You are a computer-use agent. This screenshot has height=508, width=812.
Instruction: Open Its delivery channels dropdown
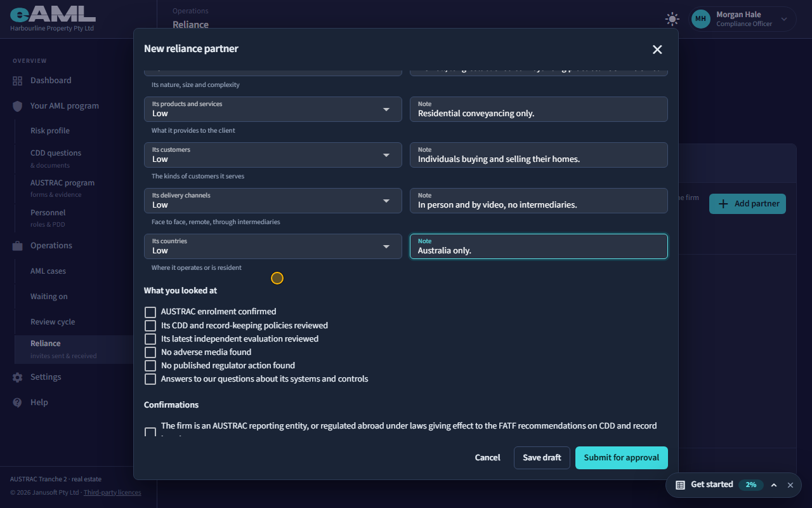(273, 201)
